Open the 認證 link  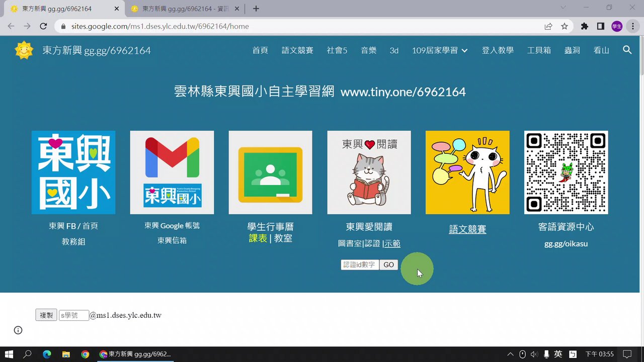372,243
